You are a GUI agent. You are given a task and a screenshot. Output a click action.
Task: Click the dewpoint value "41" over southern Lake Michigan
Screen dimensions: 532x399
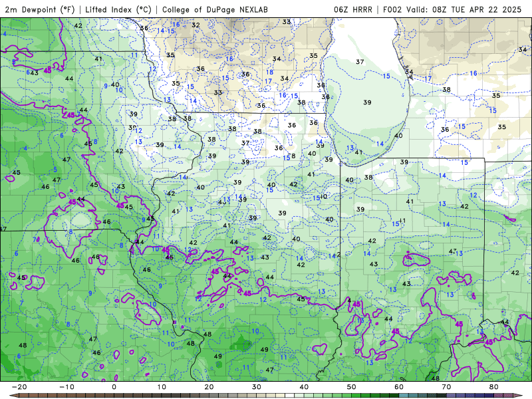[x=358, y=152]
